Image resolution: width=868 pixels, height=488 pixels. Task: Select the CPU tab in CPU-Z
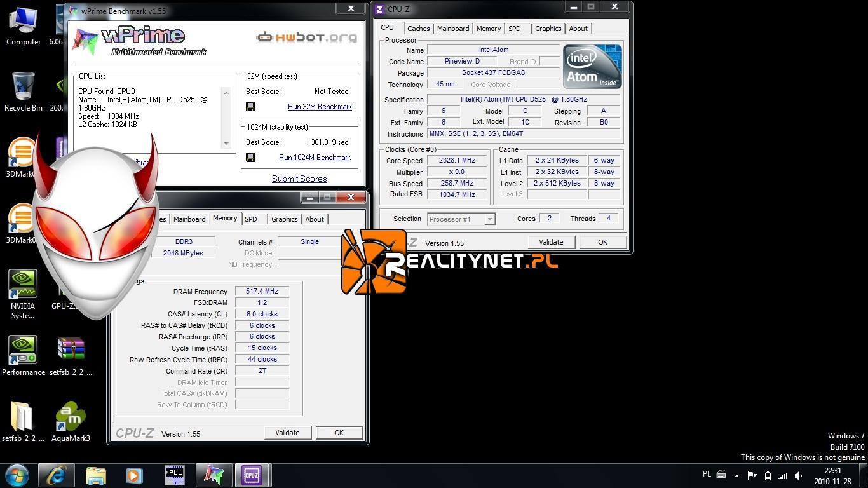pyautogui.click(x=388, y=27)
